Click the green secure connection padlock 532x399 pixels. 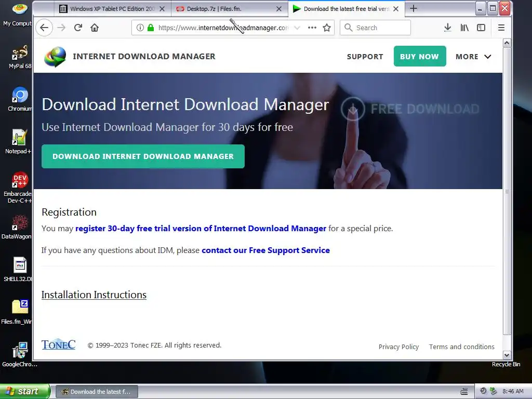click(151, 28)
